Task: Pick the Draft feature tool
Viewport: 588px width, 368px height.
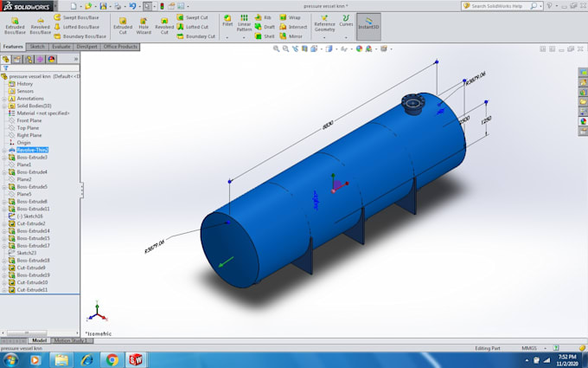Action: (265, 27)
